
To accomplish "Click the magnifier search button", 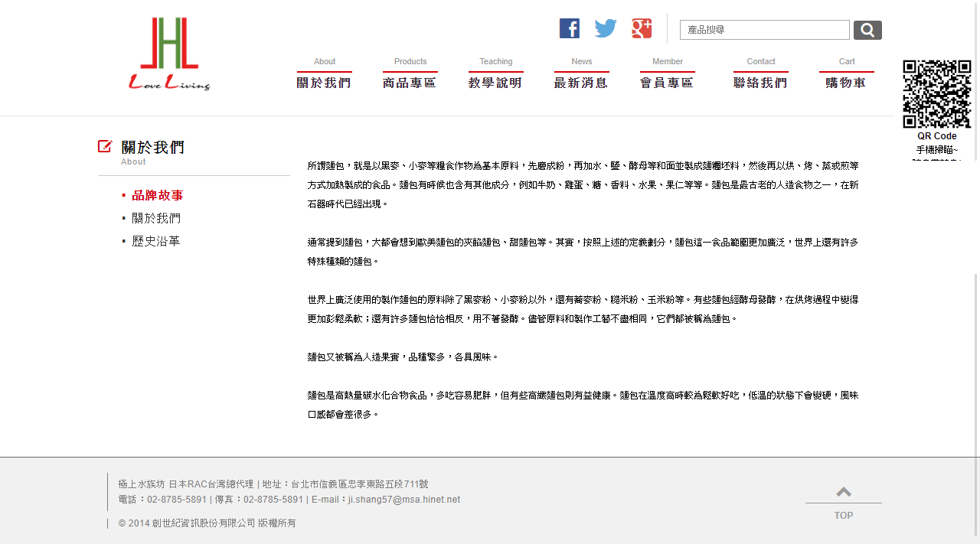I will [867, 30].
